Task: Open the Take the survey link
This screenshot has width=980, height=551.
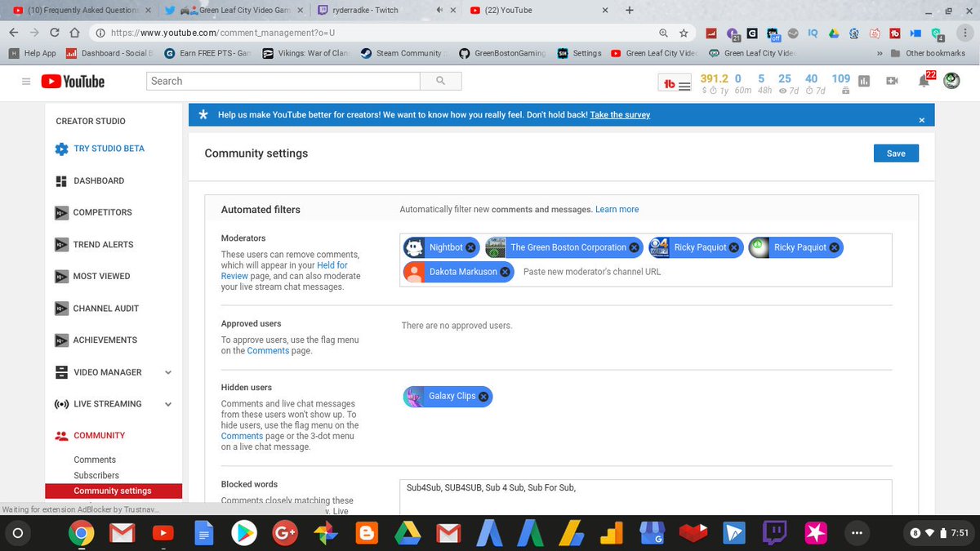Action: (620, 115)
